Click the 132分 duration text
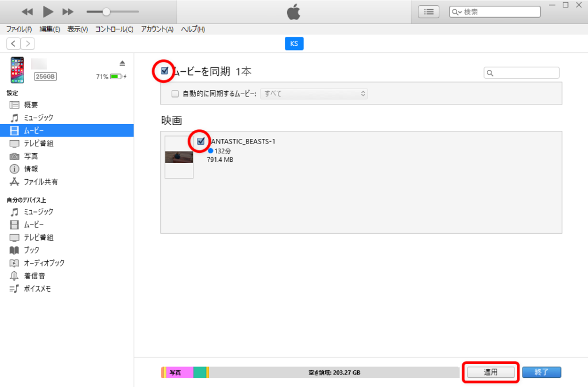Viewport: 588px width, 387px height. point(222,151)
